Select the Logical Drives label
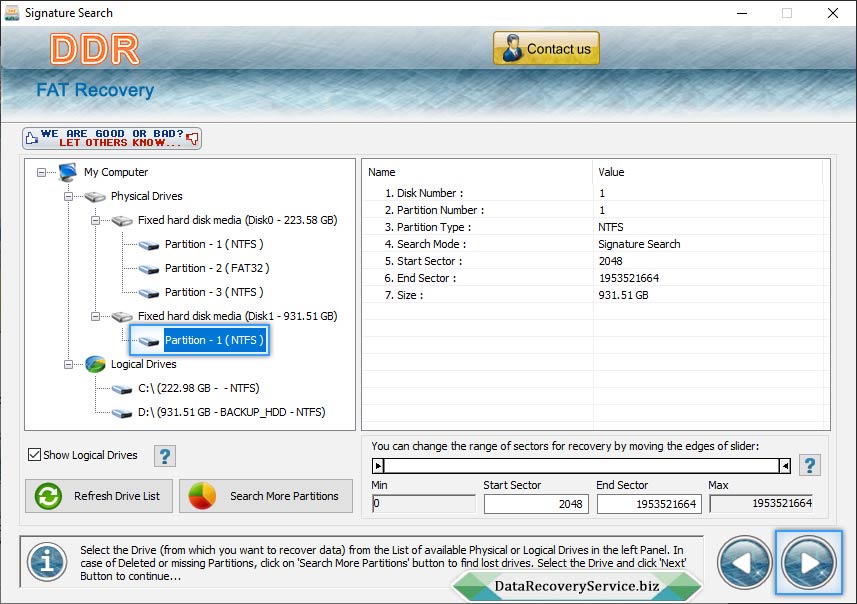 144,365
